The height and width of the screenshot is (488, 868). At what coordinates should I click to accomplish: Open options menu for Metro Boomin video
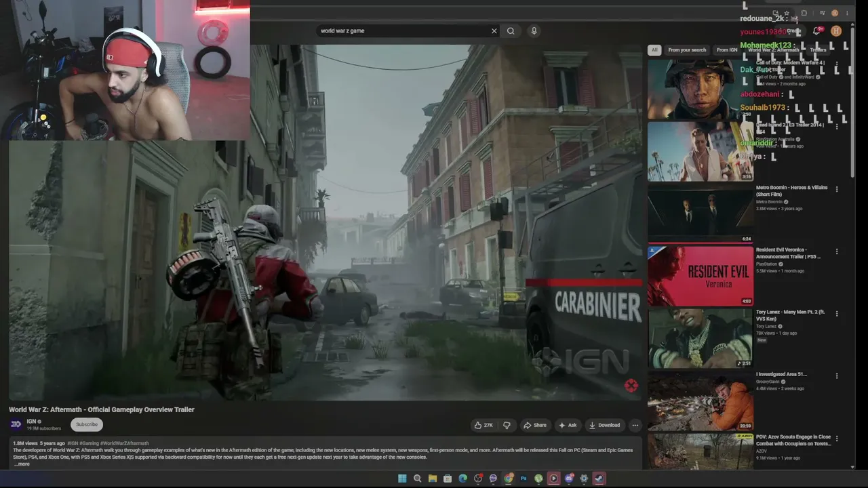[837, 189]
